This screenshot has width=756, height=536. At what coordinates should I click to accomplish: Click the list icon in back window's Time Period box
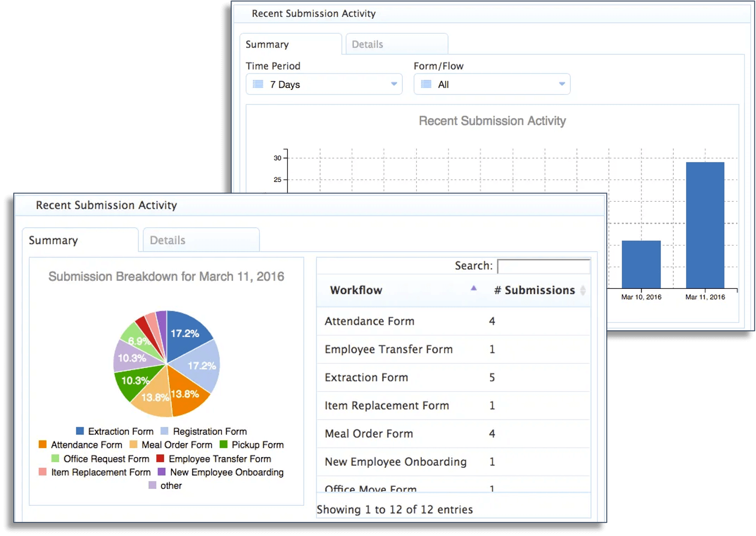tap(258, 84)
